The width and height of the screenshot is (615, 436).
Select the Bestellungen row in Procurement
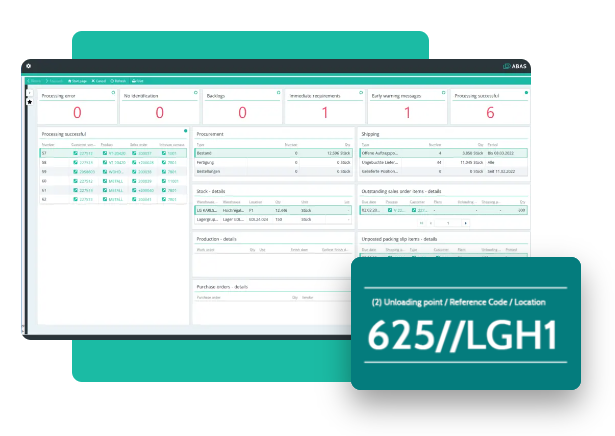pos(273,172)
